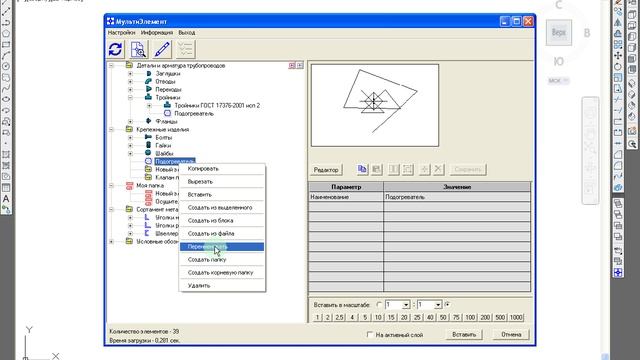Screen dimensions: 640x360
Task: Collapse the Детали и арматура трубопроводов node
Action: tap(111, 65)
